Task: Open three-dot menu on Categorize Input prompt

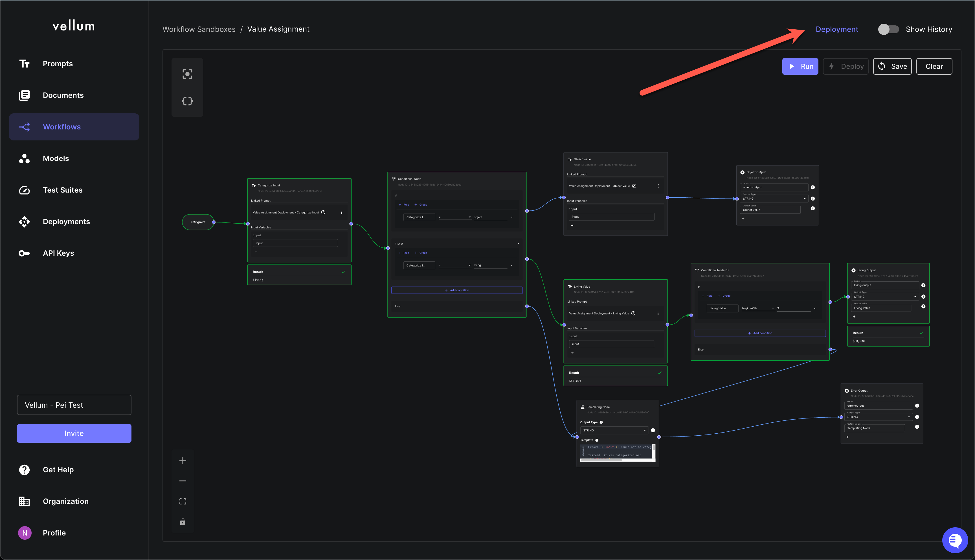Action: point(342,212)
